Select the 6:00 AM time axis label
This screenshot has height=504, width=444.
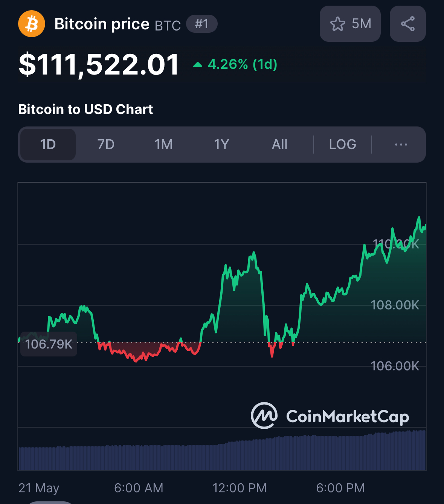[x=139, y=488]
